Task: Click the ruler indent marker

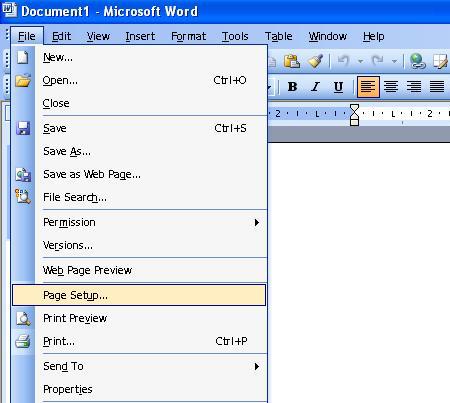Action: coord(354,115)
